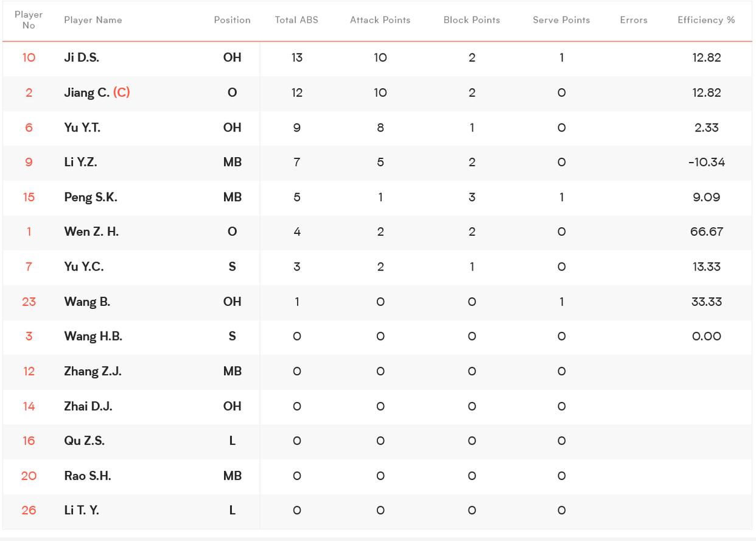This screenshot has height=541, width=756.
Task: Select Wen Z. H. in table
Action: pyautogui.click(x=91, y=232)
